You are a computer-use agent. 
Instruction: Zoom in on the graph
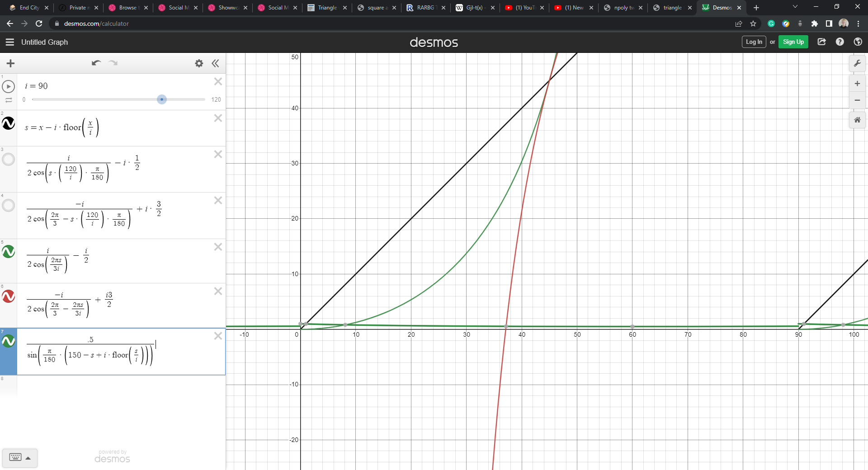[x=857, y=84]
